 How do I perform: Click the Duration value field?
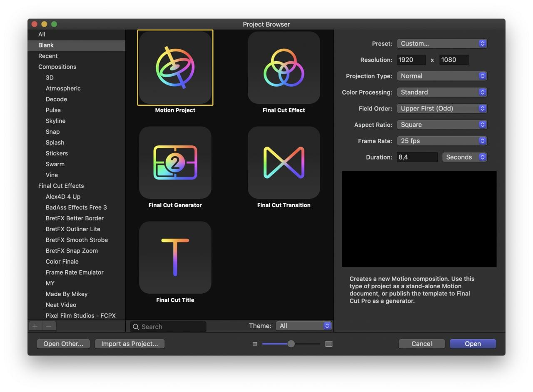point(417,157)
